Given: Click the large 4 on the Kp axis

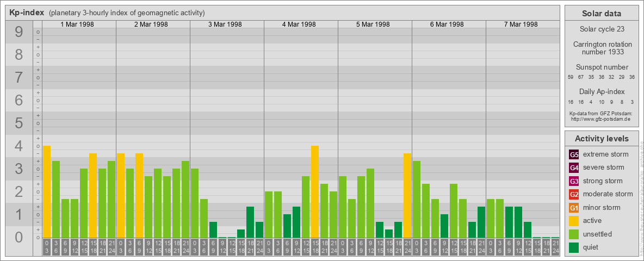Looking at the screenshot, I should tap(18, 146).
